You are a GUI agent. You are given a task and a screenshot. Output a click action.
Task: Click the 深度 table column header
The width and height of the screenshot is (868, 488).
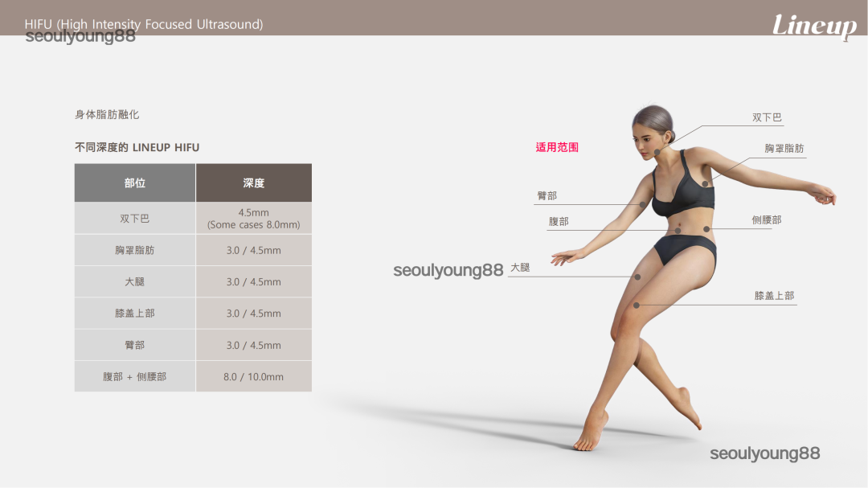pyautogui.click(x=254, y=182)
